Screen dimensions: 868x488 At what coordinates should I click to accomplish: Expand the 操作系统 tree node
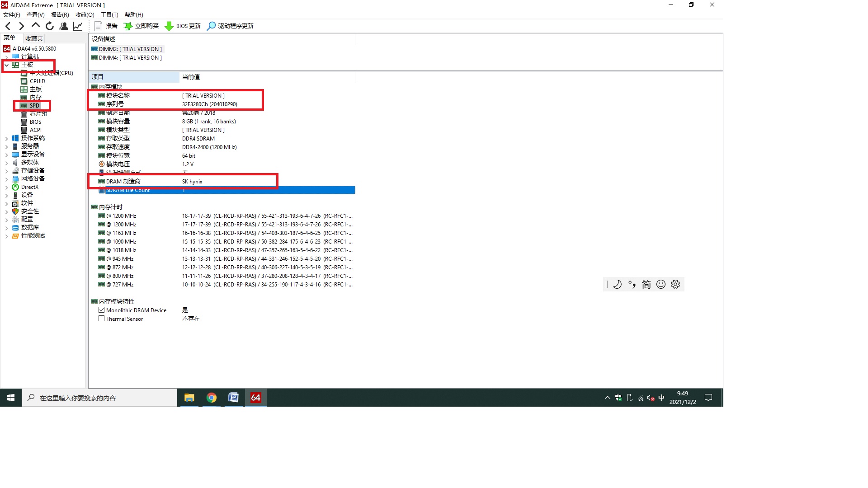(x=6, y=138)
